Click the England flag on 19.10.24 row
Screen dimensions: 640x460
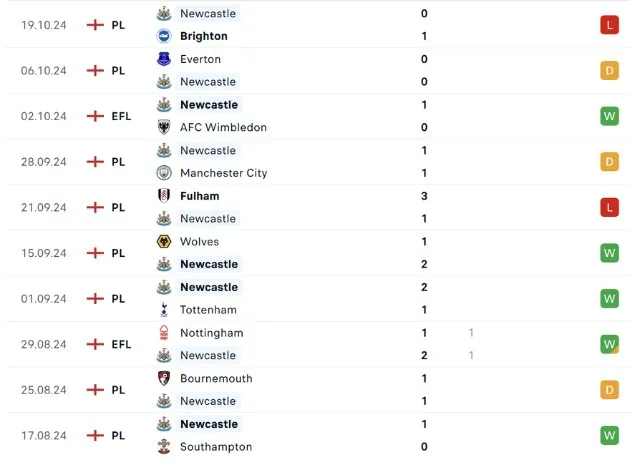point(96,25)
